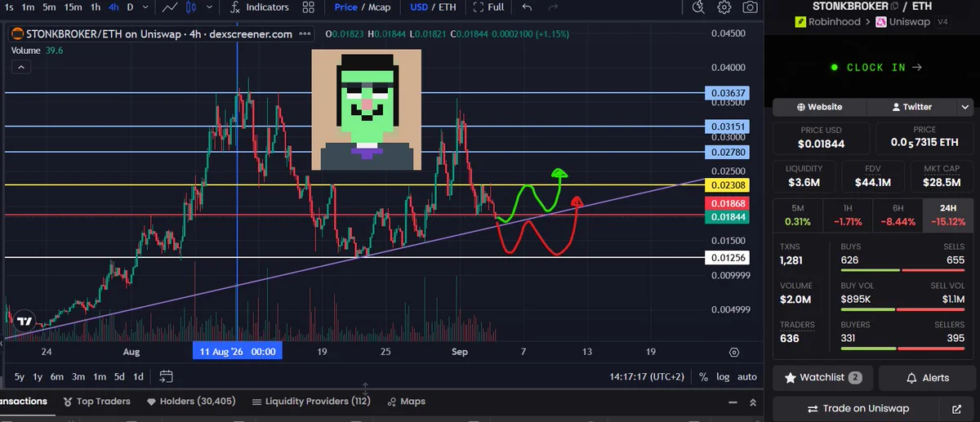Redo the chart action
The width and height of the screenshot is (980, 422).
(555, 7)
